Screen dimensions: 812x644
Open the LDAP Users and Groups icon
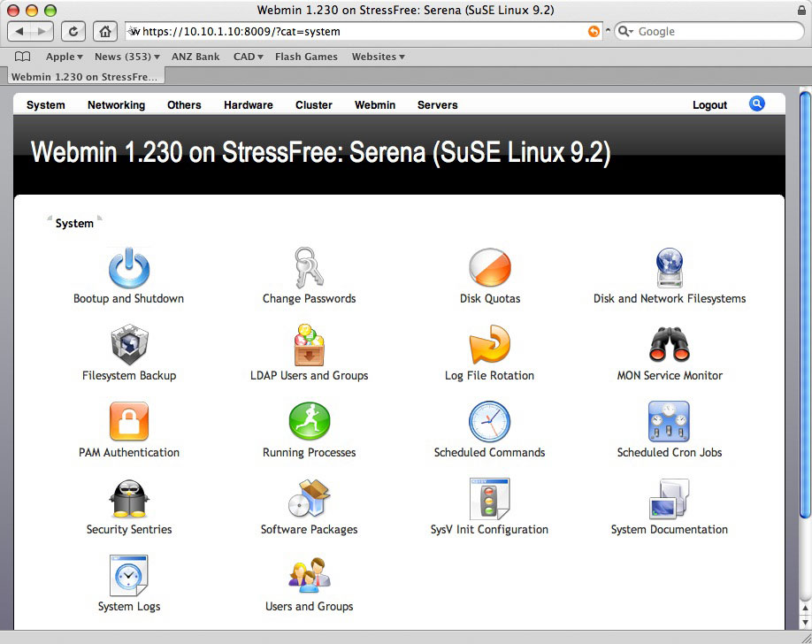click(310, 344)
